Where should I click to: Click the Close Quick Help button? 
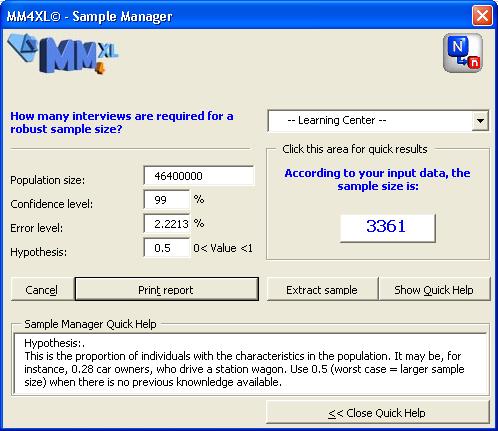coord(378,413)
